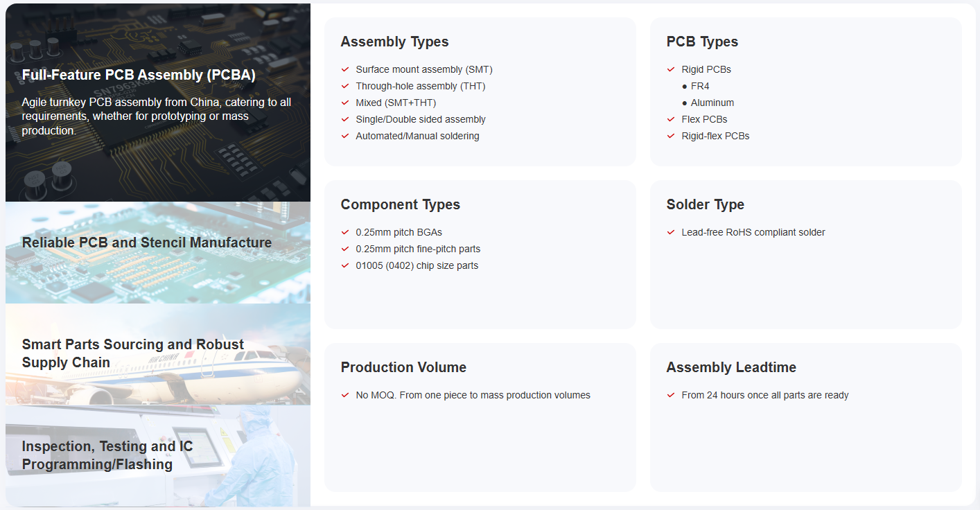
Task: Click the Production Volume heading
Action: (403, 367)
